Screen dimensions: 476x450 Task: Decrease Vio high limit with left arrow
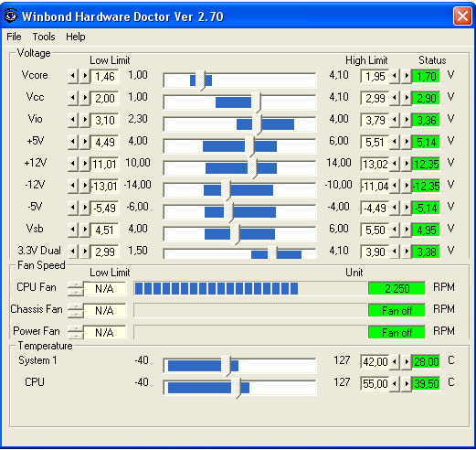395,120
